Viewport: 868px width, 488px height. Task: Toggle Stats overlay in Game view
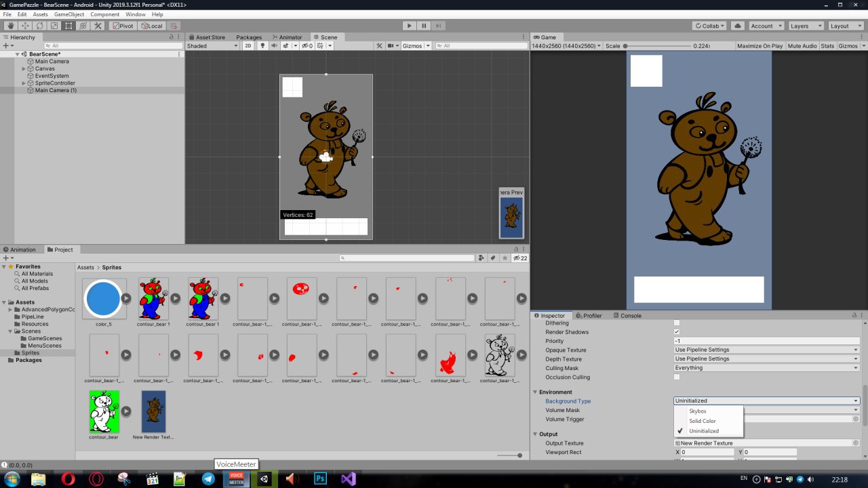[x=827, y=46]
